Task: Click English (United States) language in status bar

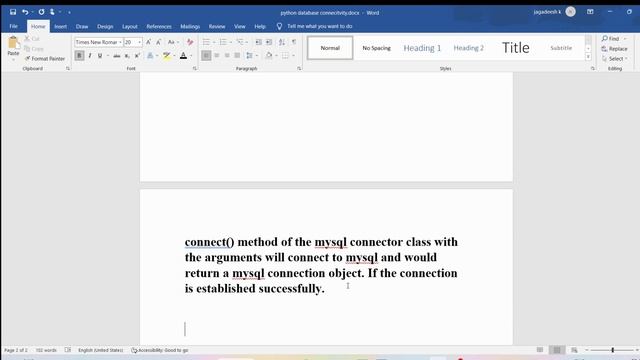Action: (100, 350)
